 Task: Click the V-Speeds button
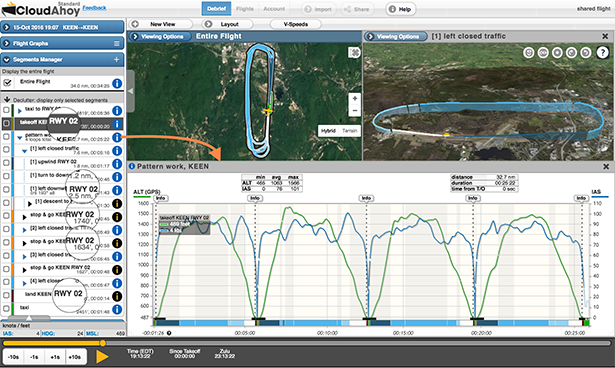[296, 24]
